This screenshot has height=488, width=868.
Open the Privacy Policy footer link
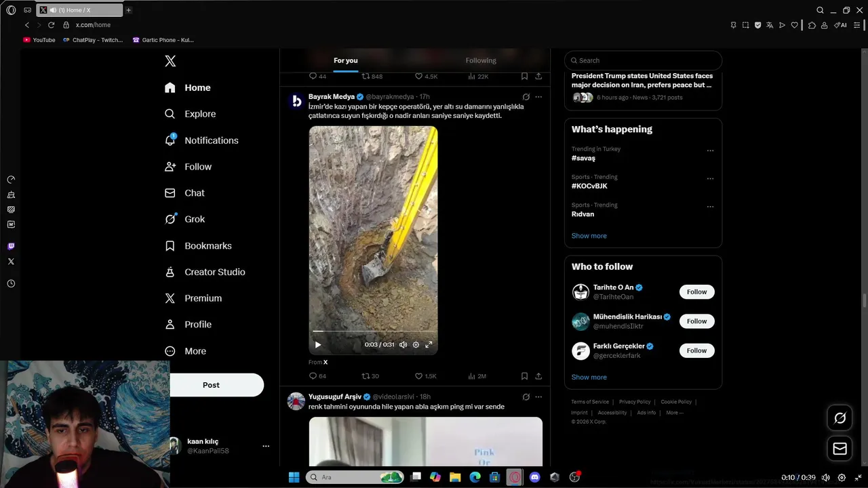pos(635,402)
